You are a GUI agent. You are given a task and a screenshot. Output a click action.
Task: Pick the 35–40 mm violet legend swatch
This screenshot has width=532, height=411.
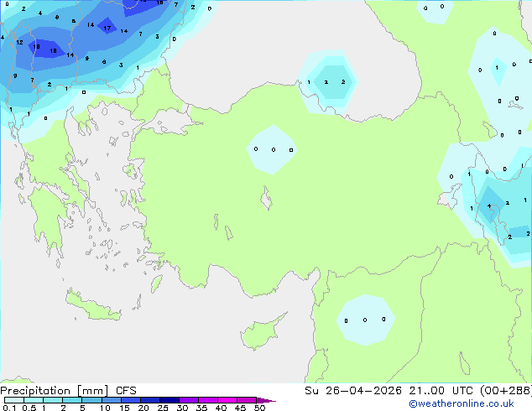pos(208,400)
